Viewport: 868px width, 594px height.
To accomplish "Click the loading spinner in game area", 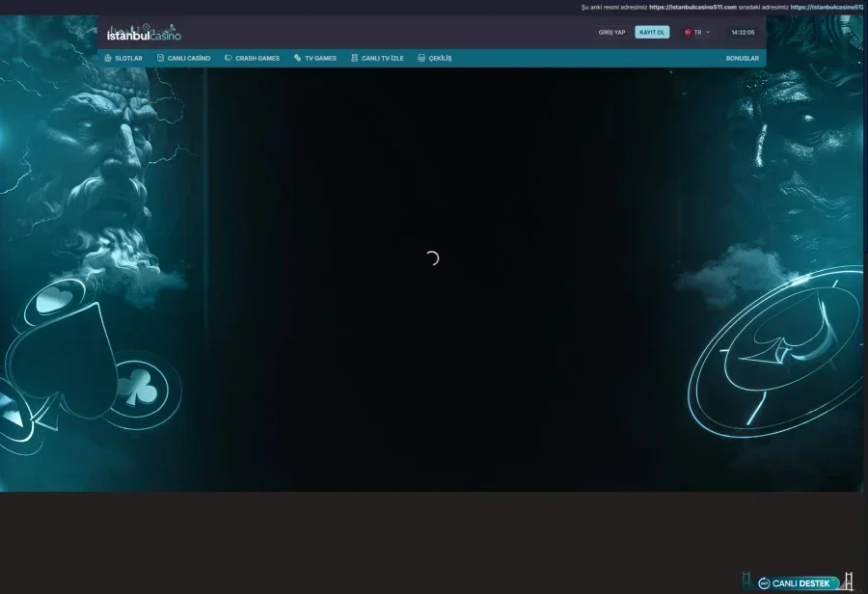I will click(432, 258).
